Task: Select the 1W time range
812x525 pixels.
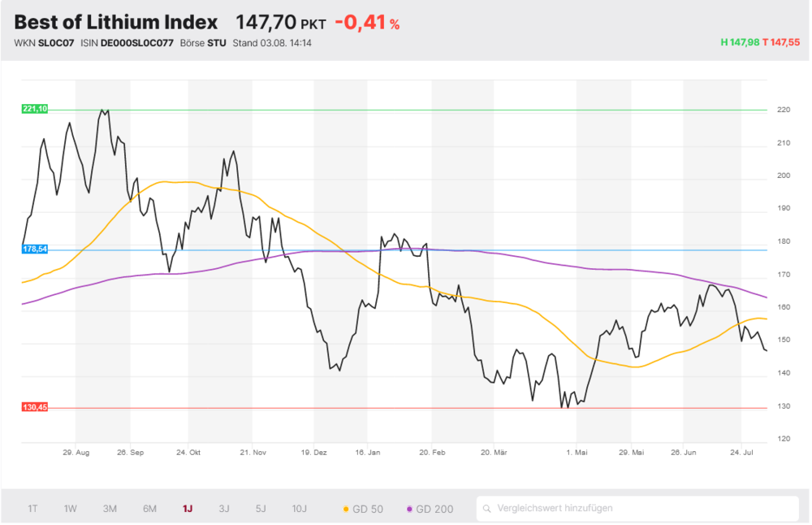Action: coord(71,509)
